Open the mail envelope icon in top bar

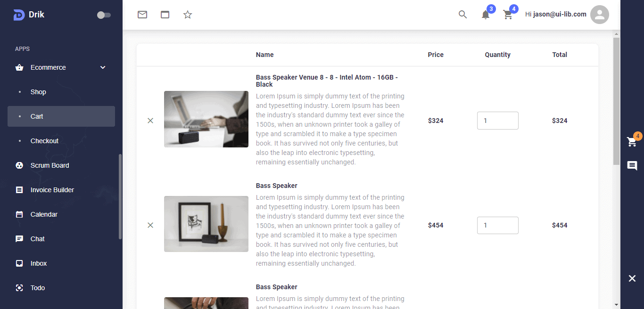pyautogui.click(x=142, y=15)
